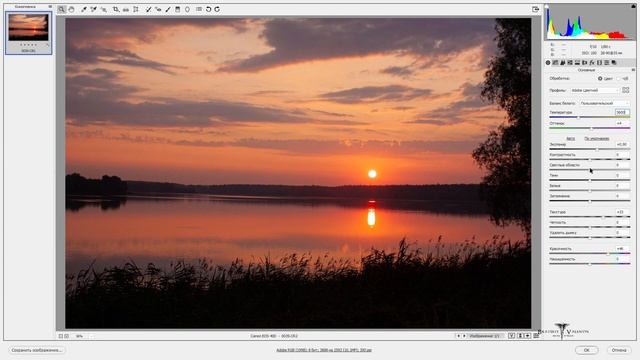Toggle full screen mode icon

point(536,9)
